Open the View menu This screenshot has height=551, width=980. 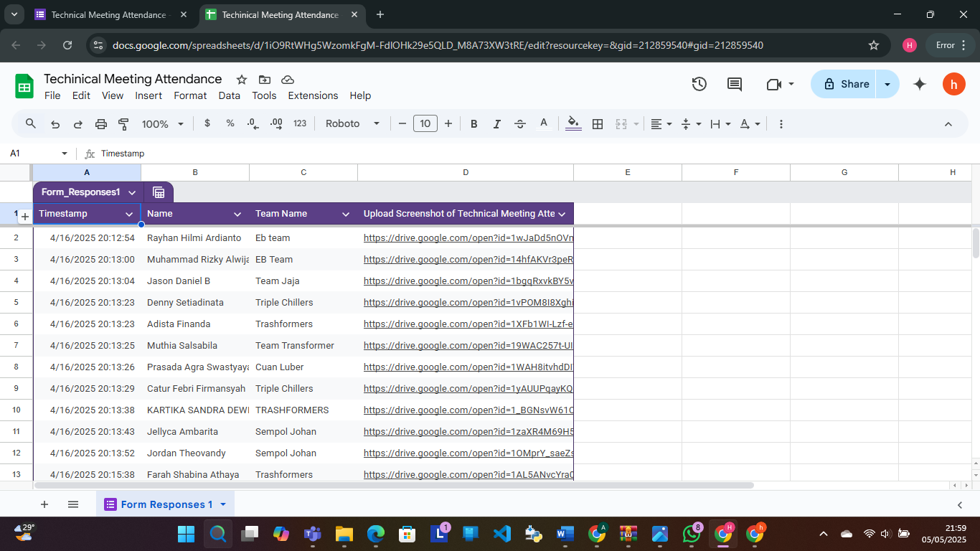[x=113, y=95]
